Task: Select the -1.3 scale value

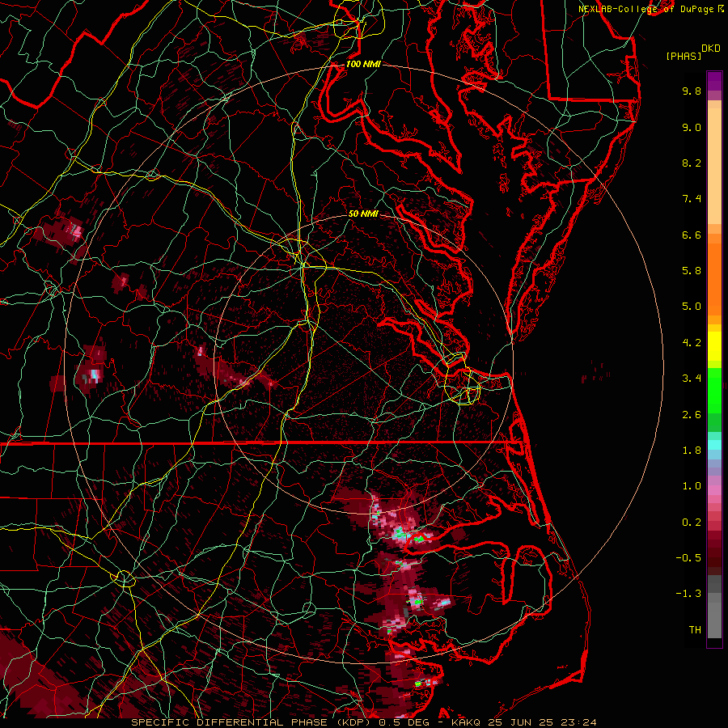Action: click(x=688, y=594)
